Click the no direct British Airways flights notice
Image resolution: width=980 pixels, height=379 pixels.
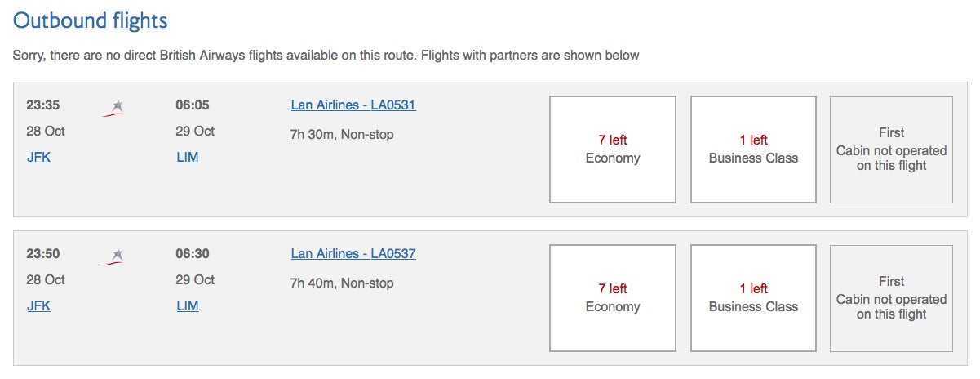pos(326,56)
